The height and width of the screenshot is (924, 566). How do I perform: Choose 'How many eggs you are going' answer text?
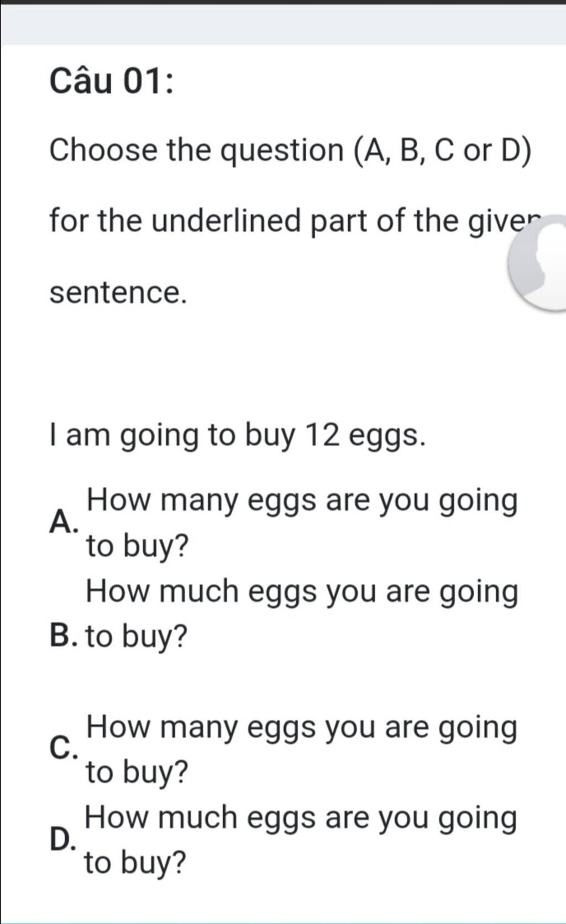click(x=302, y=729)
